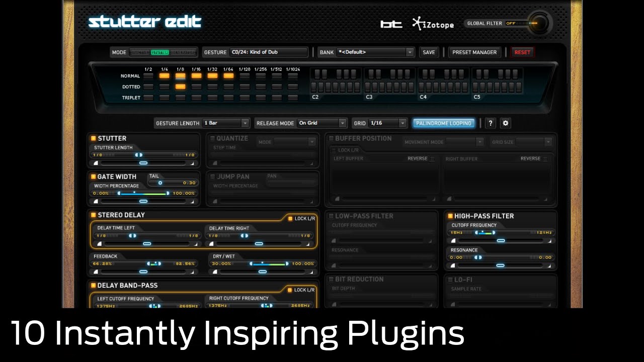Click the Gate Width Tail slider
644x362 pixels.
click(172, 183)
